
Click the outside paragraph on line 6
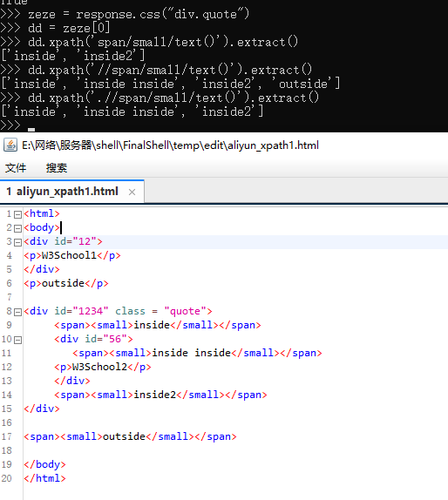coord(66,283)
